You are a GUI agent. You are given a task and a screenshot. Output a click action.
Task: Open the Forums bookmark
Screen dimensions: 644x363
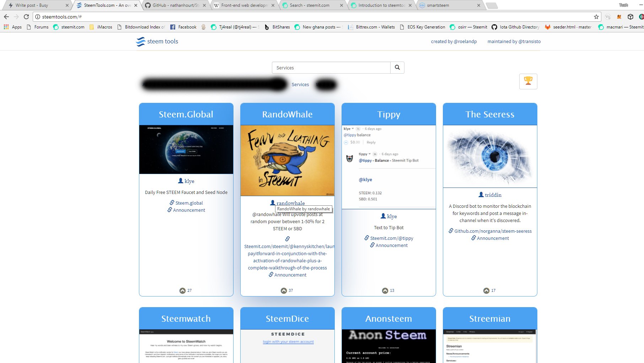(x=38, y=27)
